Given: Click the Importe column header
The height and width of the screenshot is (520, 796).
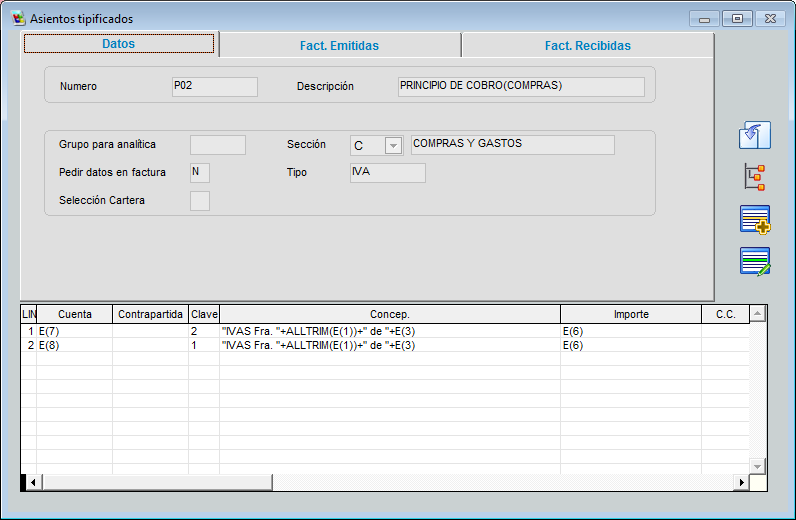Looking at the screenshot, I should pos(630,314).
